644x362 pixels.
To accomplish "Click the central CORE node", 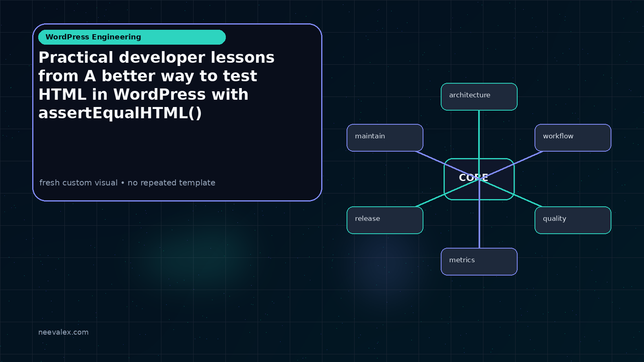I will coord(479,179).
